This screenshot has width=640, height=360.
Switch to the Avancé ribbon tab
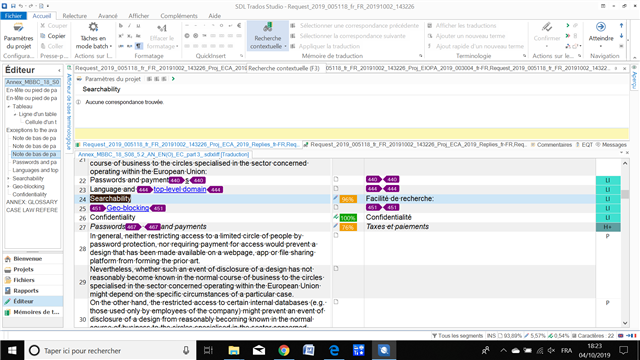(108, 16)
